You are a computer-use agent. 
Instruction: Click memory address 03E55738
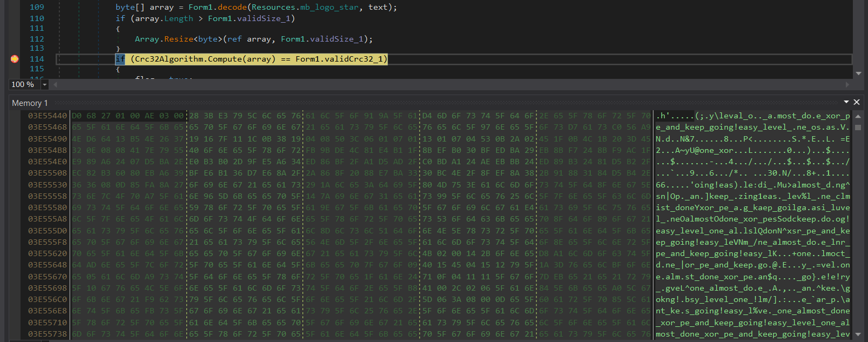(48, 334)
